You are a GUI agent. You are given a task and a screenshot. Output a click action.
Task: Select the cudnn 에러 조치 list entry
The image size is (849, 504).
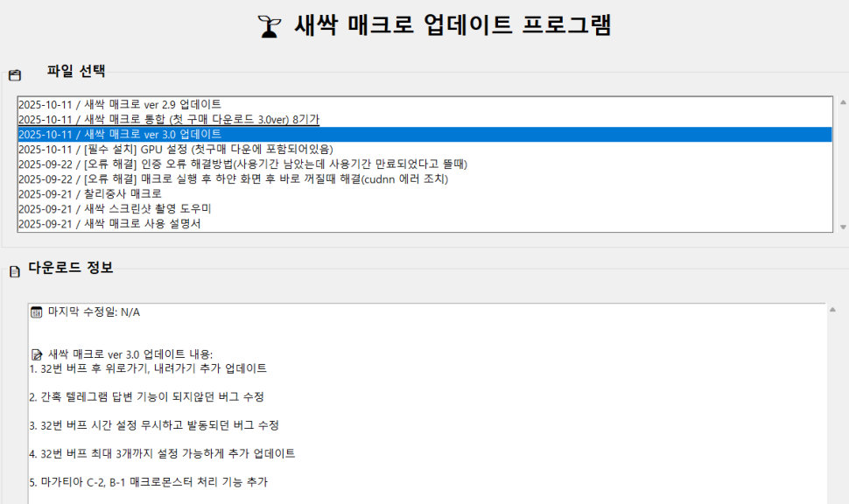(x=233, y=178)
